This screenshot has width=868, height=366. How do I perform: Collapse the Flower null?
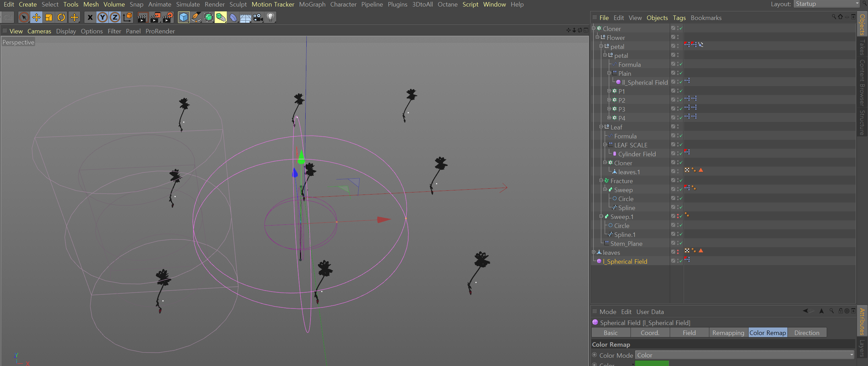point(598,37)
